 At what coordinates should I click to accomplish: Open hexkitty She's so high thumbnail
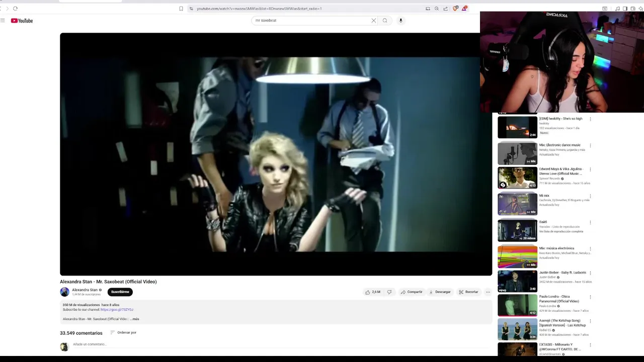pos(517,127)
